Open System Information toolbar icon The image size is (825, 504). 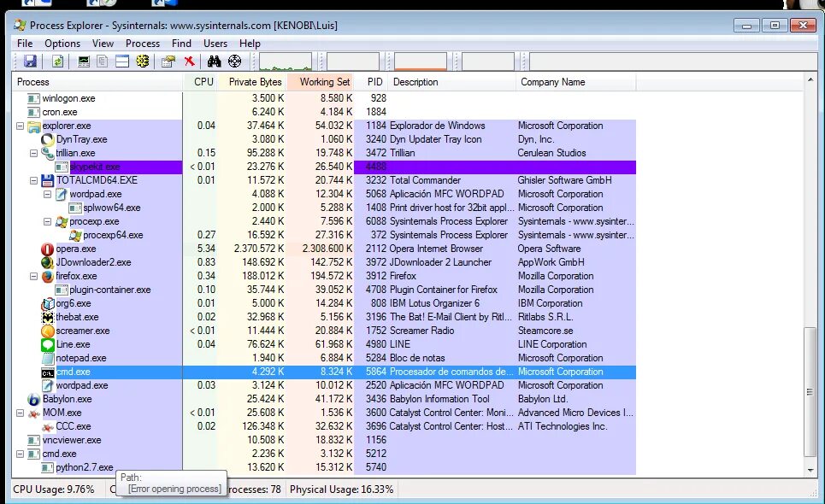pos(84,62)
